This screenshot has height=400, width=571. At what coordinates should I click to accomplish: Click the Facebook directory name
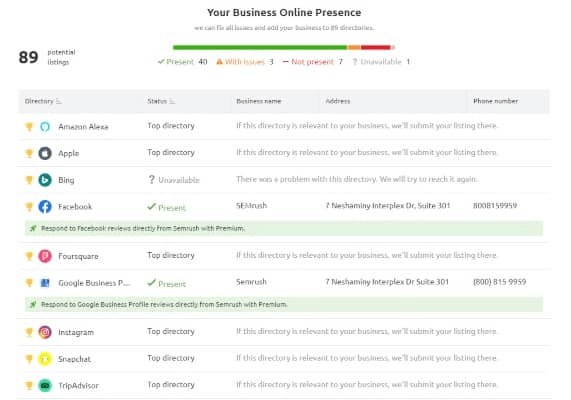75,207
